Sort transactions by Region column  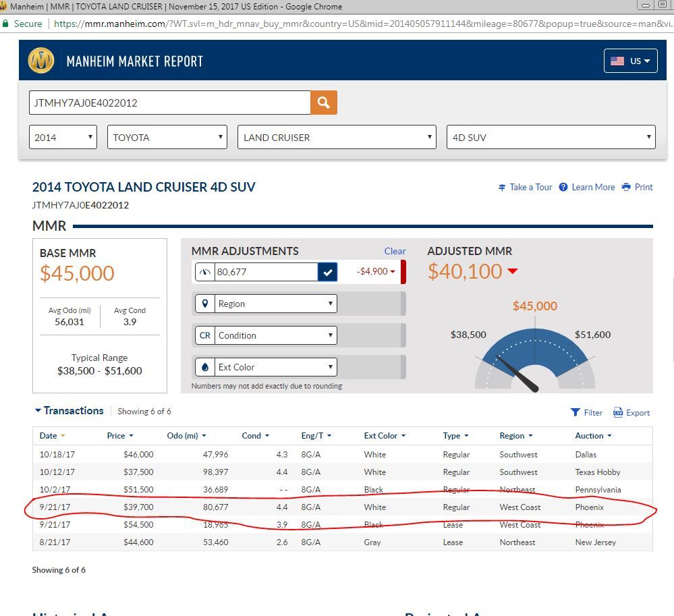[516, 435]
